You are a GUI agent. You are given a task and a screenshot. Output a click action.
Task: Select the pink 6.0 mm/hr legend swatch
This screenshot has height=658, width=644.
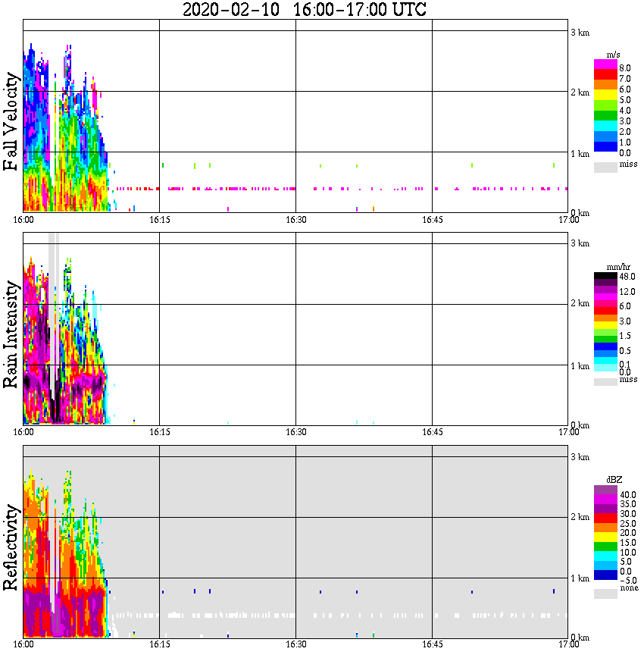605,304
